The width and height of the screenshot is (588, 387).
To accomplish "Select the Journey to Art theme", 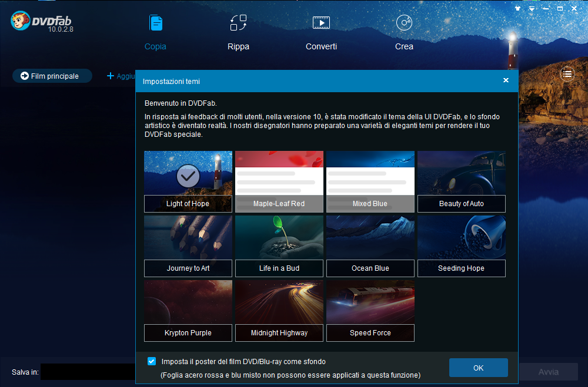I will tap(188, 246).
